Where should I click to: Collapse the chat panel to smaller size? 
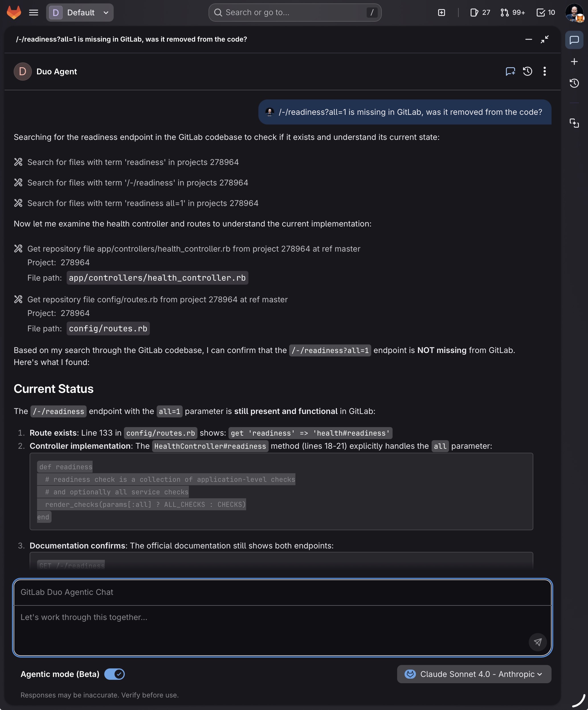pos(544,39)
